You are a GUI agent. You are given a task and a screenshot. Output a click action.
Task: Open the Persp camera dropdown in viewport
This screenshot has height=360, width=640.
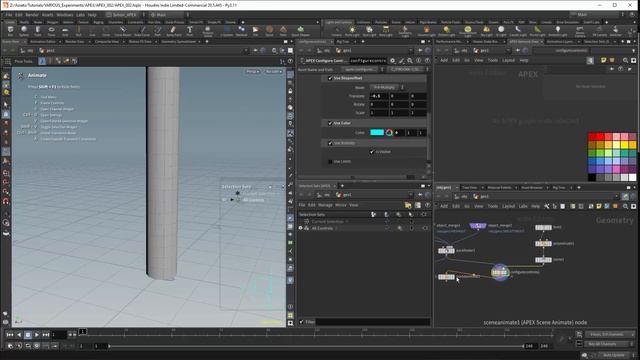click(x=253, y=71)
